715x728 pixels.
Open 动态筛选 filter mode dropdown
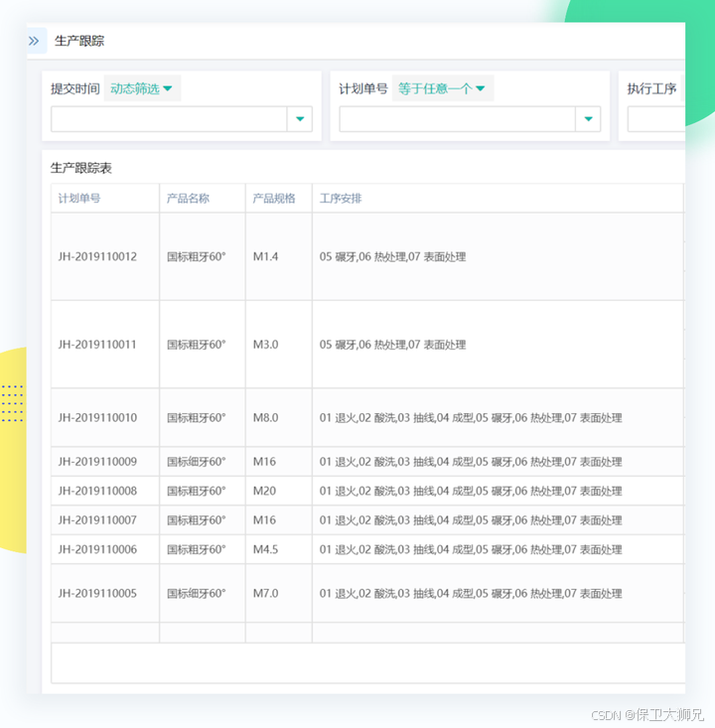tap(142, 88)
